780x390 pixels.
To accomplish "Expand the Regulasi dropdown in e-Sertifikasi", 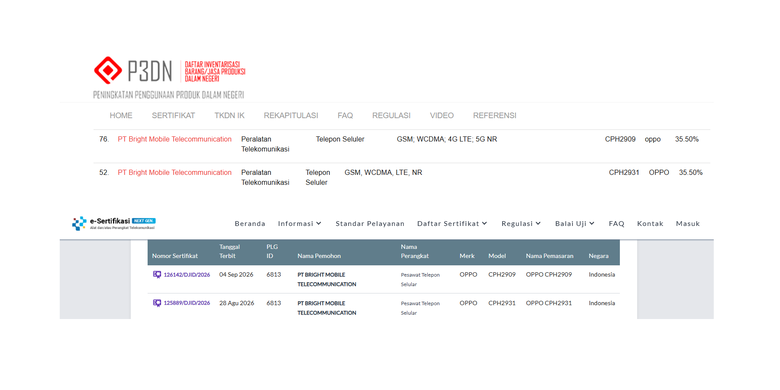I will (521, 223).
